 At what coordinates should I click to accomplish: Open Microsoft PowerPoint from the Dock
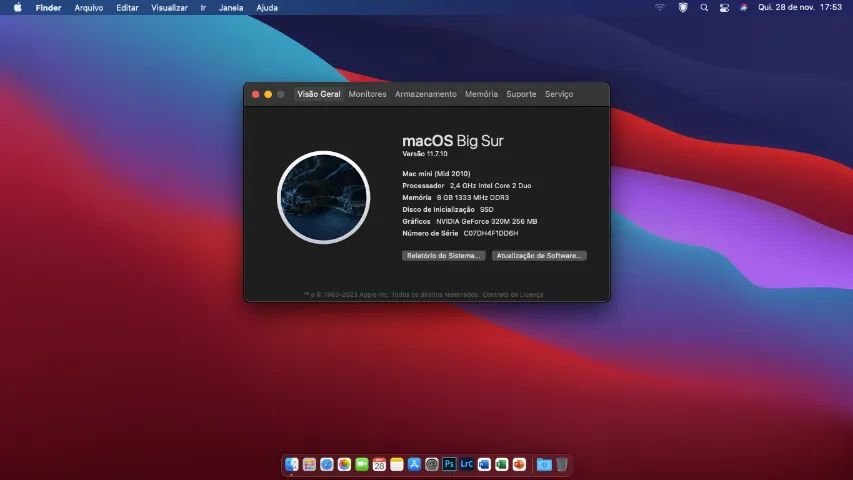519,464
